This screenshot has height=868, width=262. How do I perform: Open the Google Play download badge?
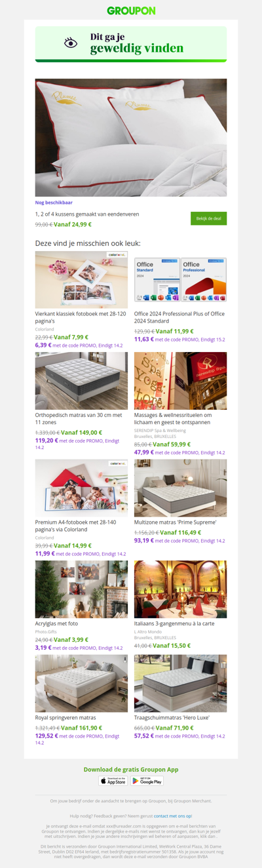click(x=147, y=780)
